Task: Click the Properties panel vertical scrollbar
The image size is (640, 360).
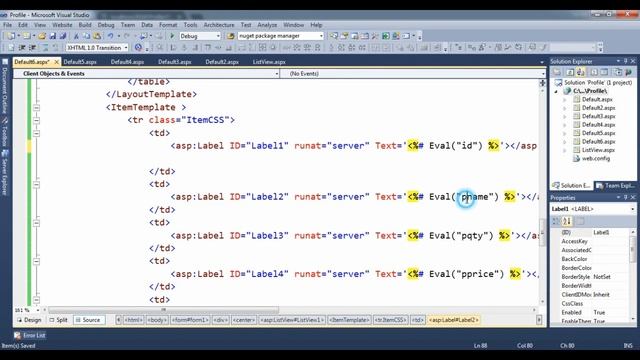Action: coord(633,249)
